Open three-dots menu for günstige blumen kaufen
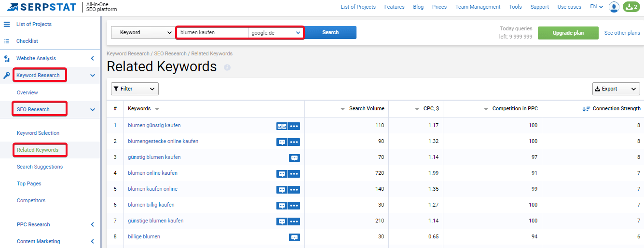 tap(294, 222)
